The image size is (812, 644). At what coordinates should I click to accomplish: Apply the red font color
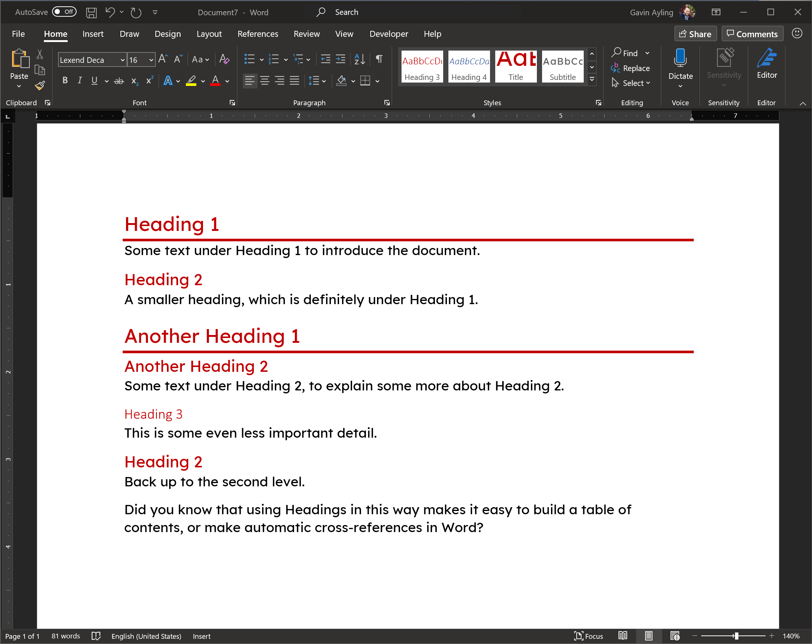point(215,81)
